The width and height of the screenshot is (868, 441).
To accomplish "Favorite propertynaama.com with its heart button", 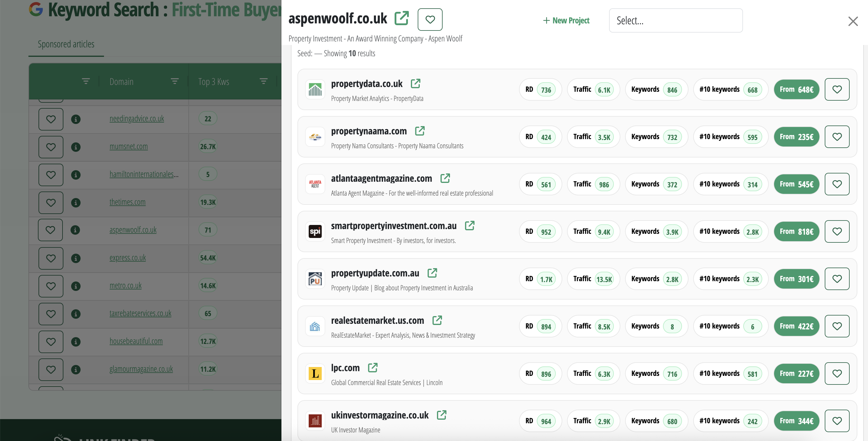I will (x=837, y=137).
